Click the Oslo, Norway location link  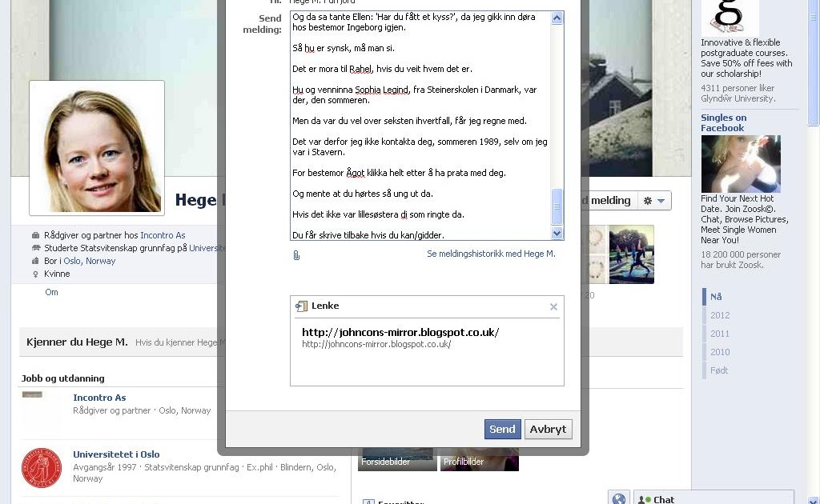coord(90,261)
